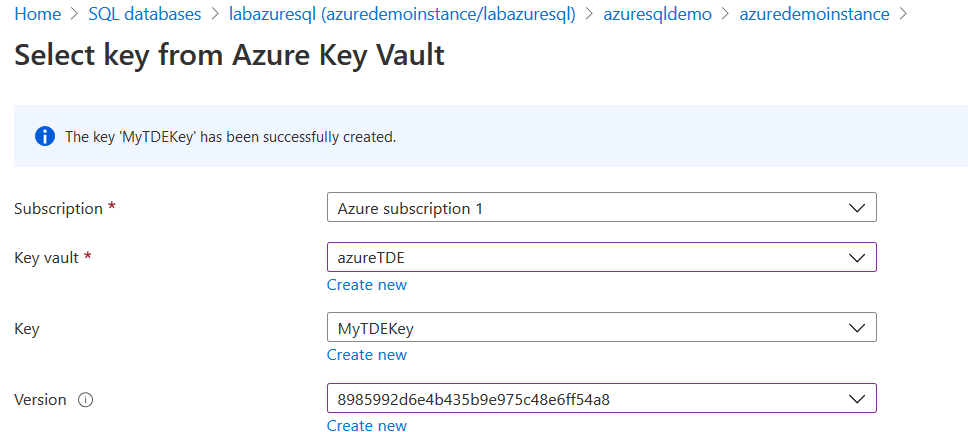The width and height of the screenshot is (968, 432).
Task: Select the Azure subscription 1 field
Action: pos(580,208)
